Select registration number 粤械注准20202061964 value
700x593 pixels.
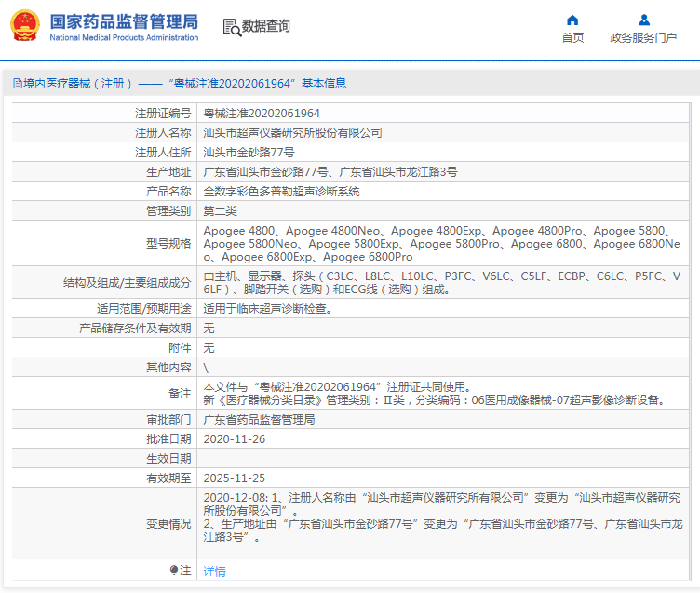coord(262,114)
